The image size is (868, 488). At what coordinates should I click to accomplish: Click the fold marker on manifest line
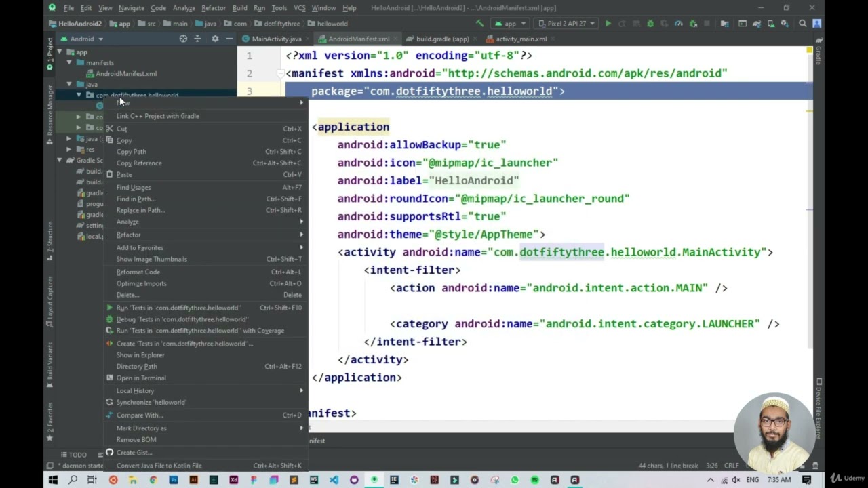click(x=279, y=73)
